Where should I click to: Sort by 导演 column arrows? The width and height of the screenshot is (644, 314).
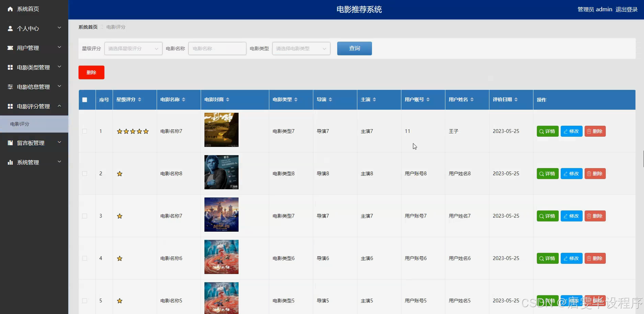(x=330, y=99)
